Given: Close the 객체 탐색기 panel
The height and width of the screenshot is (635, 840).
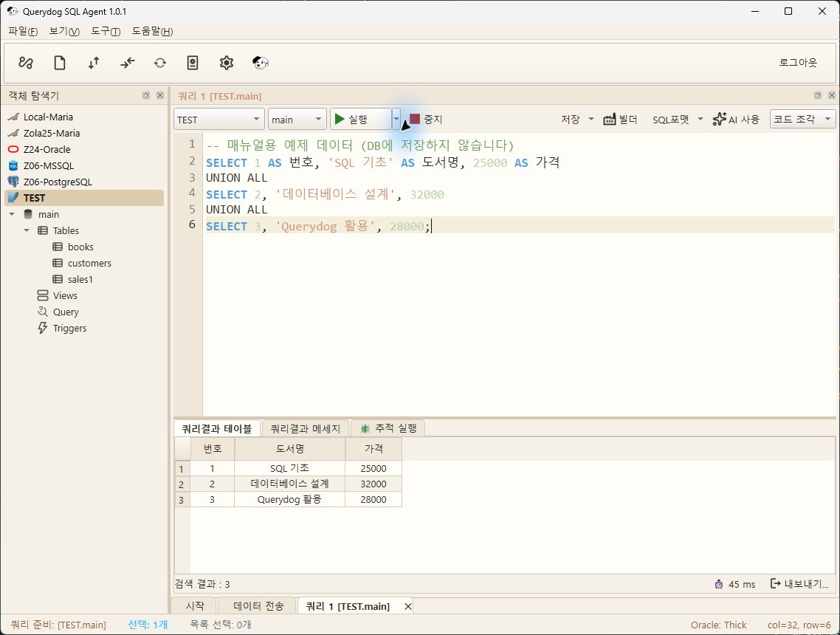Looking at the screenshot, I should coord(160,95).
